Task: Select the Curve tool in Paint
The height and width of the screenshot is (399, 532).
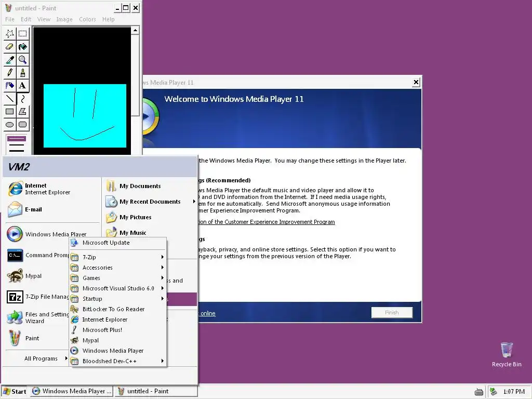Action: point(23,98)
